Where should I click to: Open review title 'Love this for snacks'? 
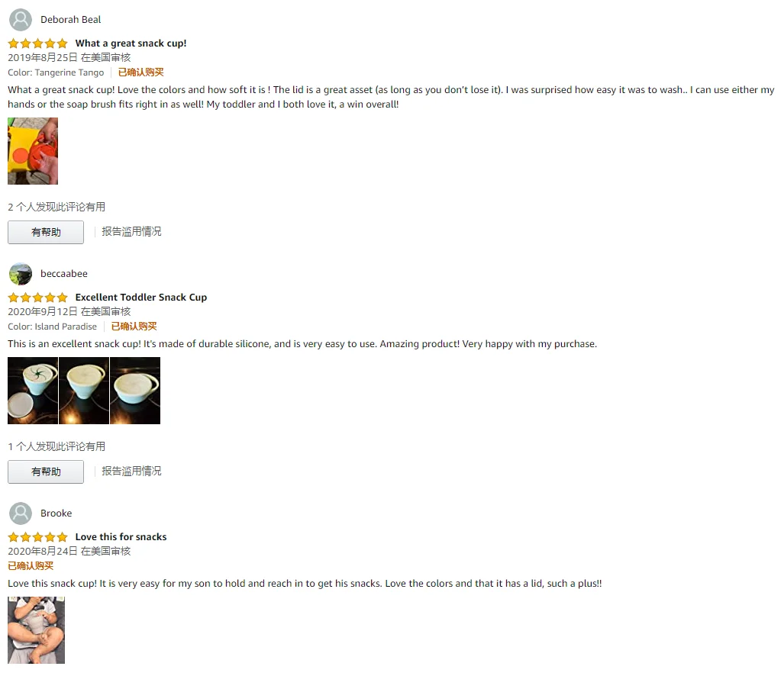(x=121, y=536)
